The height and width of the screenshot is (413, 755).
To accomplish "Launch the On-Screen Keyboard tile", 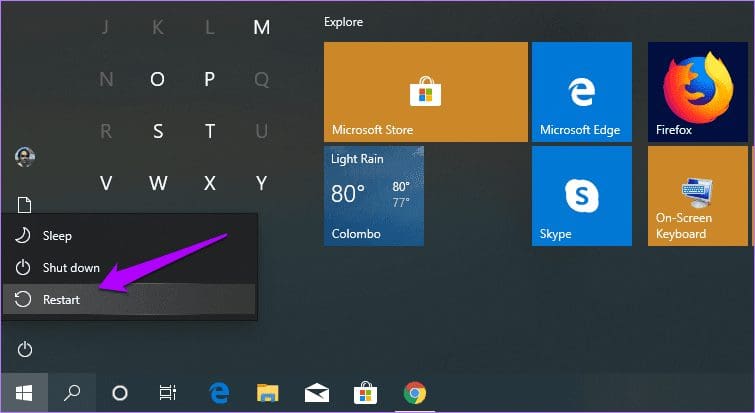I will click(698, 196).
